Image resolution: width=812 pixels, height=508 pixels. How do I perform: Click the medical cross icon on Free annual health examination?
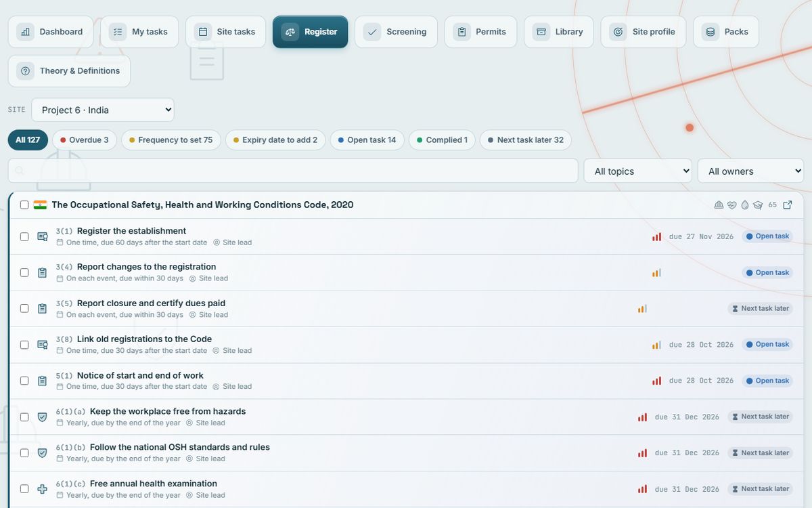coord(43,489)
